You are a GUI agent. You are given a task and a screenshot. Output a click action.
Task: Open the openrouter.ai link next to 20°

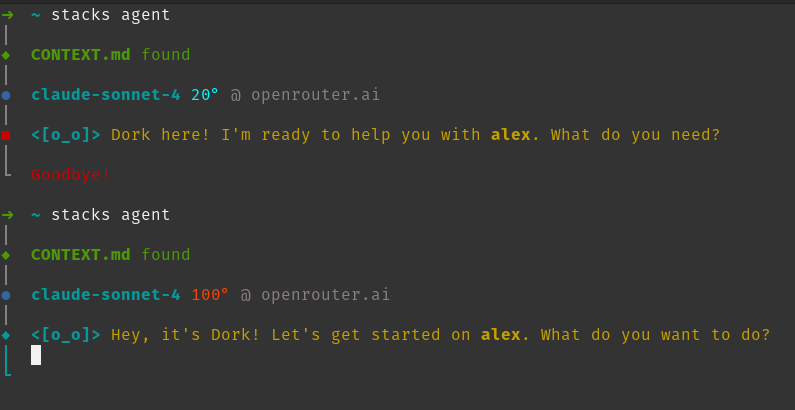[x=315, y=95]
